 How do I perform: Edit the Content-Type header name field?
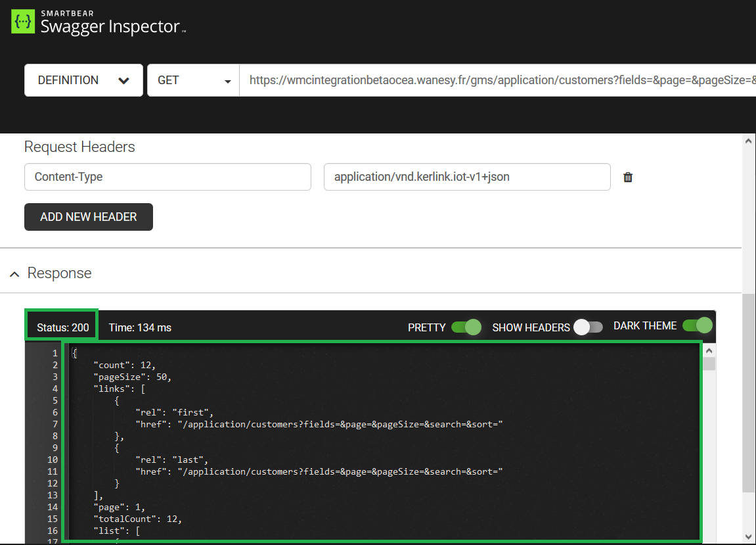(167, 177)
